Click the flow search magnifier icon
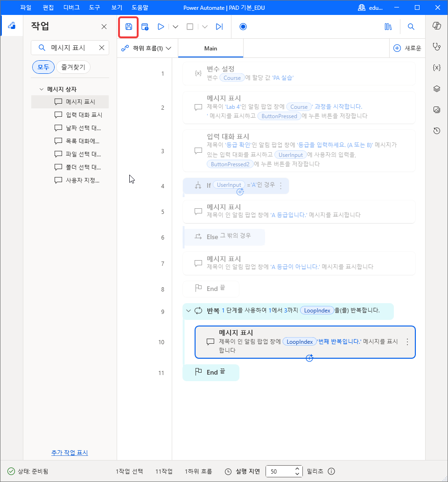 [x=411, y=27]
